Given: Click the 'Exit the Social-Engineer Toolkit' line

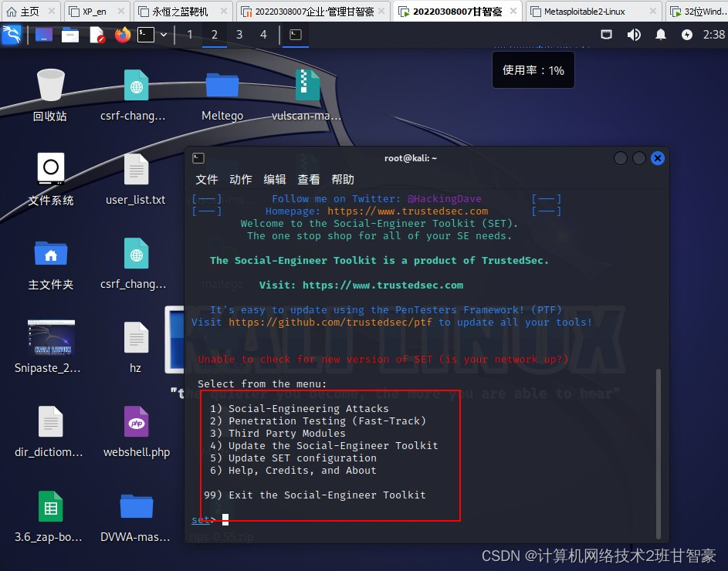Looking at the screenshot, I should pos(315,495).
